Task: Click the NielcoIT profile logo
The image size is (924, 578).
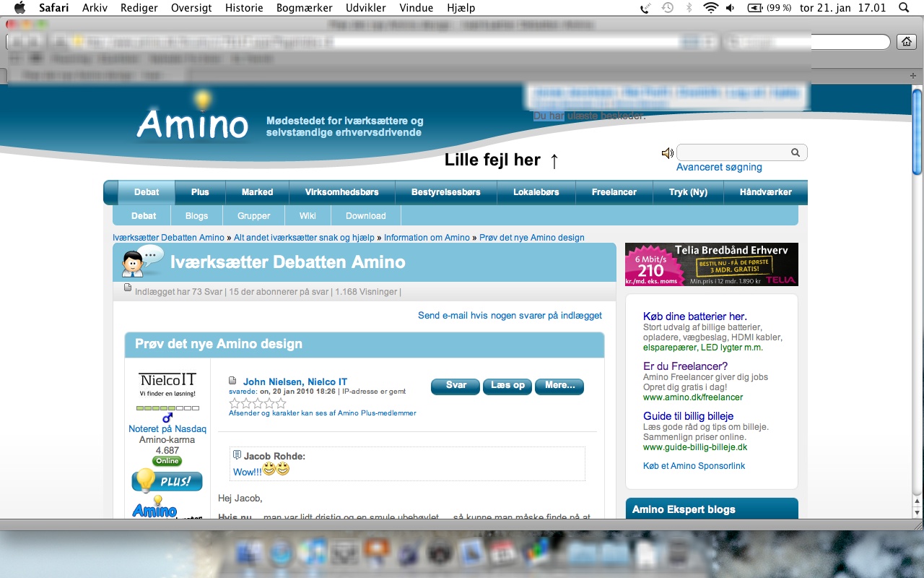Action: (x=167, y=384)
